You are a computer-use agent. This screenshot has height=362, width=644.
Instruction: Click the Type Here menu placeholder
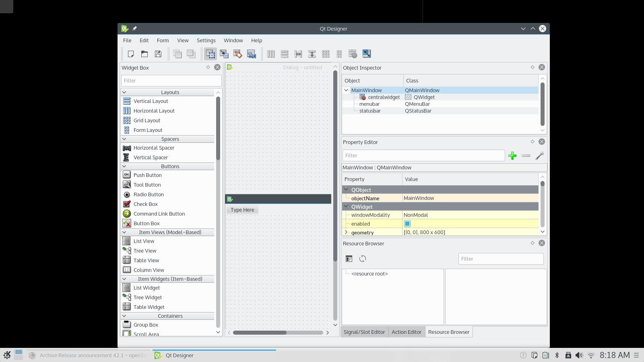[242, 210]
